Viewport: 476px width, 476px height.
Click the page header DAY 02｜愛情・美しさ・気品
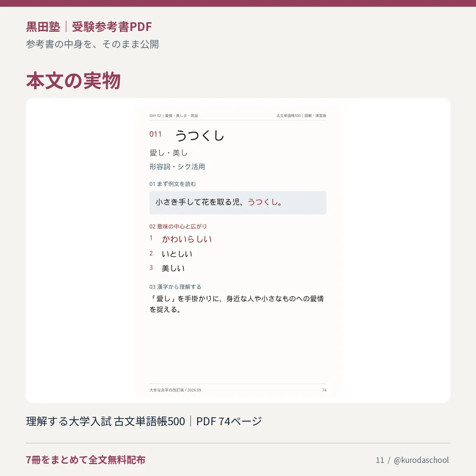tap(174, 116)
